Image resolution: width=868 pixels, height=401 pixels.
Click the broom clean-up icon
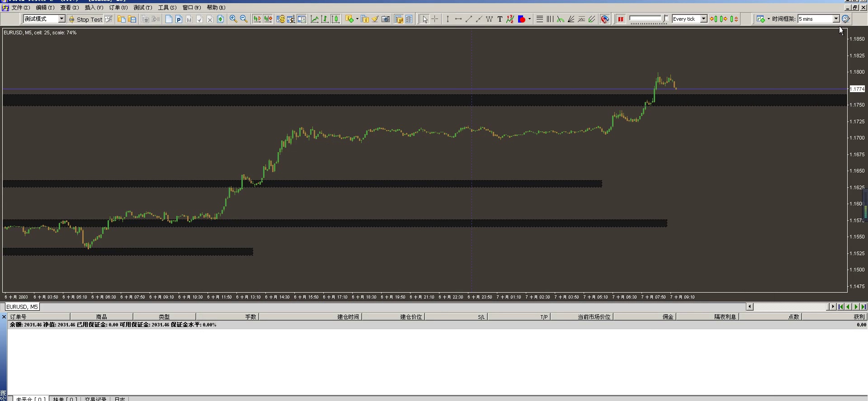pos(375,19)
